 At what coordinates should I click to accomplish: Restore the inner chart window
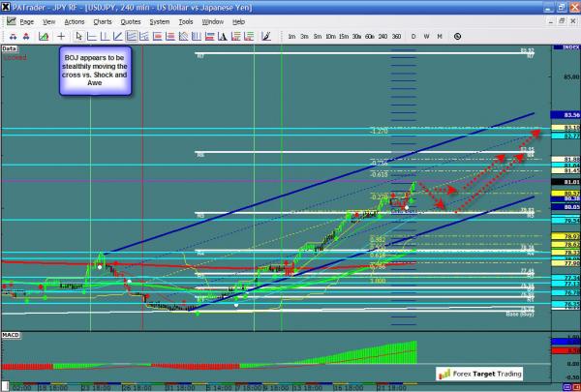tap(562, 21)
